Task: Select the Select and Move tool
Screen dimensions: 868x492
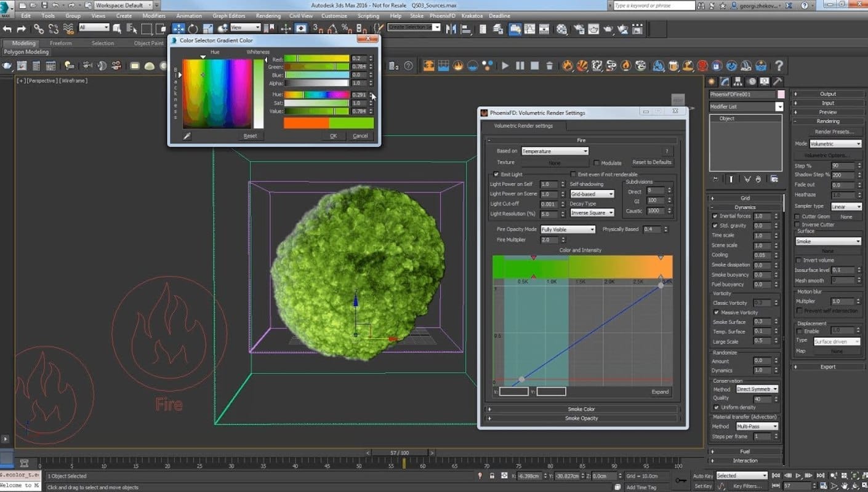Action: point(179,28)
